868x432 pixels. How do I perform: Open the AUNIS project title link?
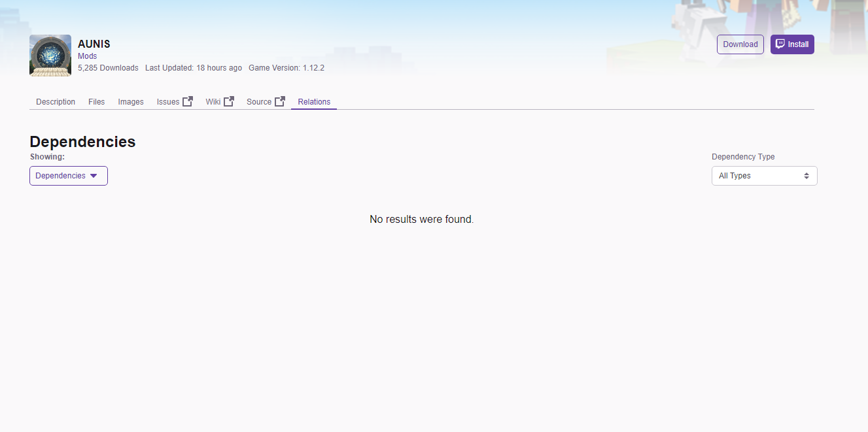pyautogui.click(x=94, y=44)
